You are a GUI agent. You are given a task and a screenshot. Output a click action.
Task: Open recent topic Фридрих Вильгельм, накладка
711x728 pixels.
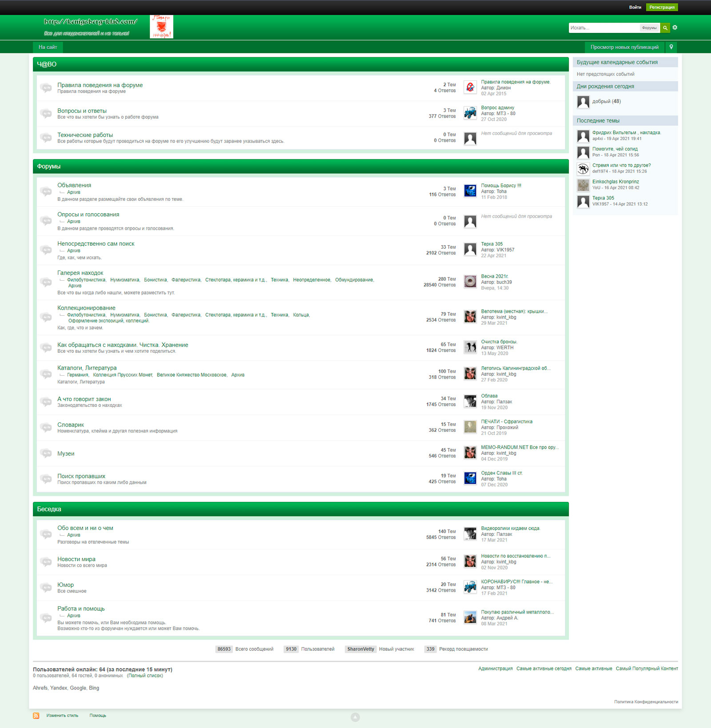click(x=627, y=132)
